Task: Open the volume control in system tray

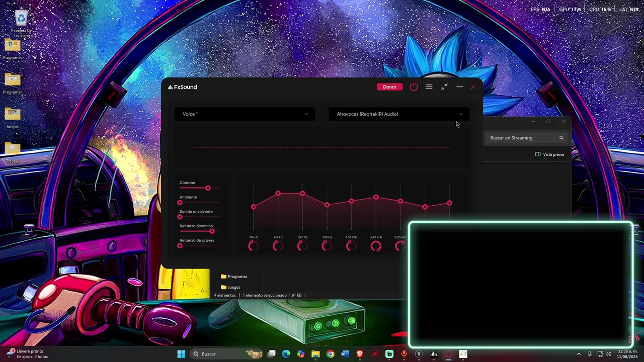Action: click(x=609, y=354)
